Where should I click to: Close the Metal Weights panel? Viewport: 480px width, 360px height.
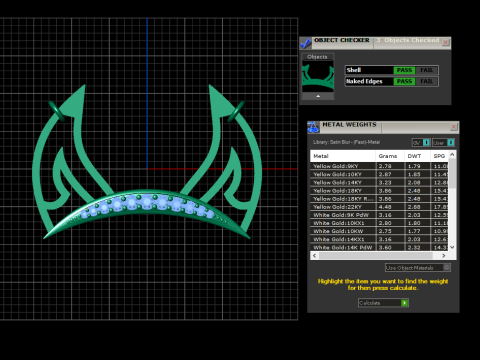click(x=454, y=127)
